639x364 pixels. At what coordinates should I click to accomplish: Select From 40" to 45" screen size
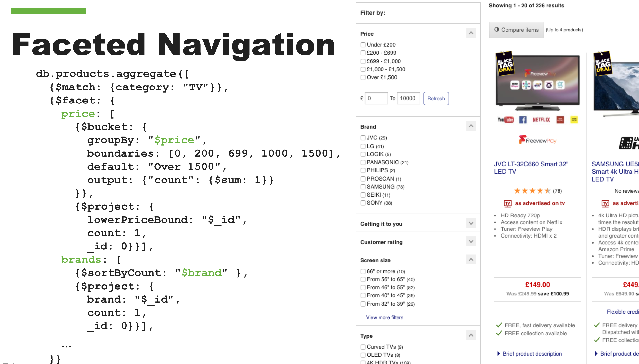[363, 295]
